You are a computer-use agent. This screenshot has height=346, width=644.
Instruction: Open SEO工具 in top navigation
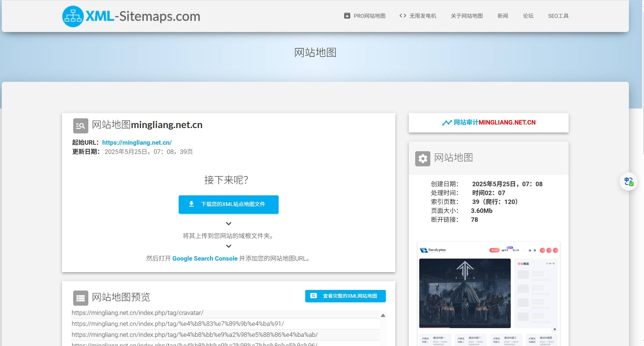point(558,16)
